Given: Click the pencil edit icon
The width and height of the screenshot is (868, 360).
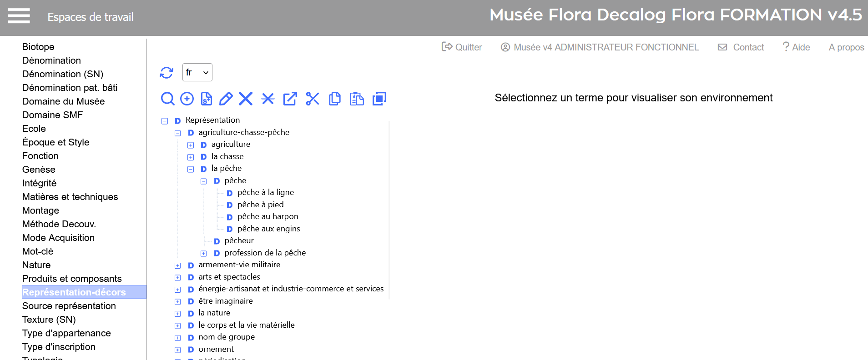Looking at the screenshot, I should 226,99.
